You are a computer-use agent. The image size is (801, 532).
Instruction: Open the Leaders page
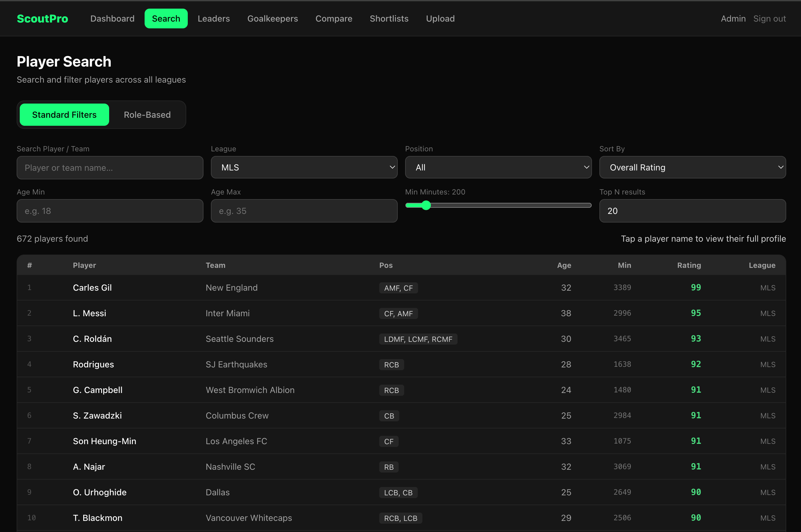coord(213,18)
